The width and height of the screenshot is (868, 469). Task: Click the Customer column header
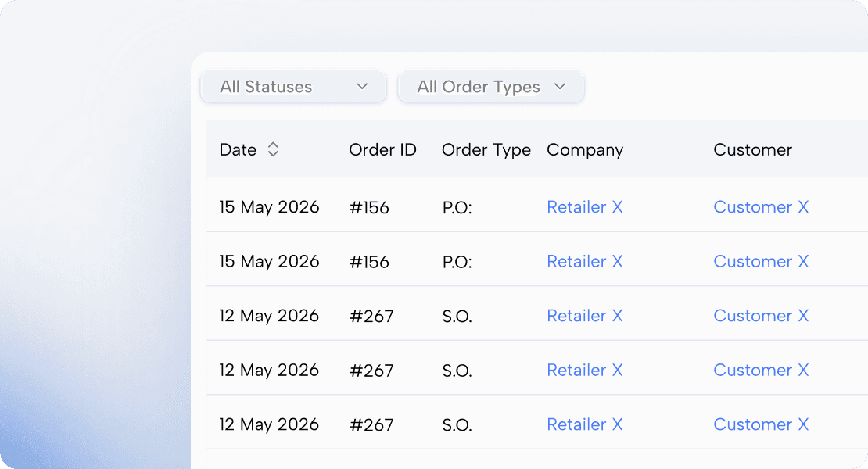[x=752, y=149]
